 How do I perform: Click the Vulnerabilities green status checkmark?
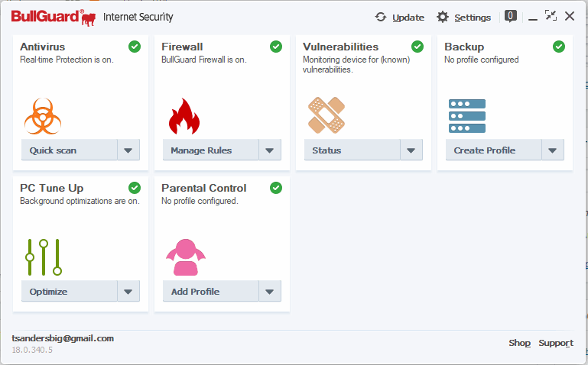[417, 47]
